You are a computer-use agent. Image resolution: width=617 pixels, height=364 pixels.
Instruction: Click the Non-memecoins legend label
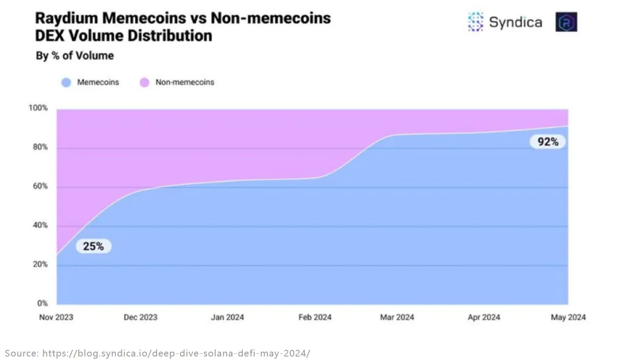(x=185, y=83)
